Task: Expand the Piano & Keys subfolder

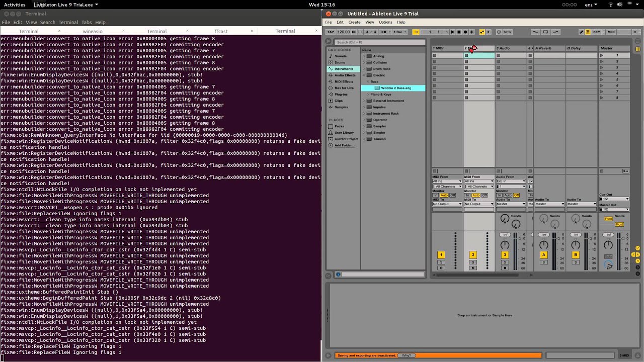Action: pyautogui.click(x=368, y=95)
